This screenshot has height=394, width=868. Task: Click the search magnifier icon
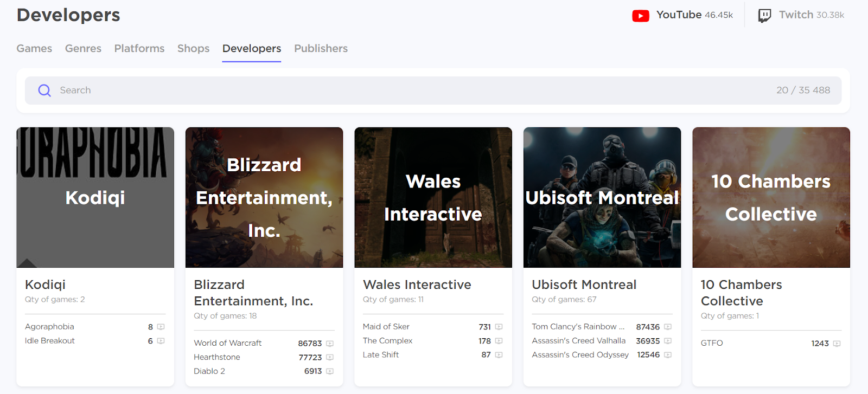click(x=44, y=91)
